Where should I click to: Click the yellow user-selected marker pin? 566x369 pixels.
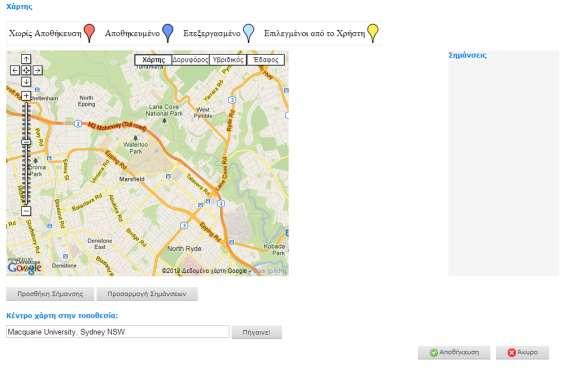(x=373, y=33)
